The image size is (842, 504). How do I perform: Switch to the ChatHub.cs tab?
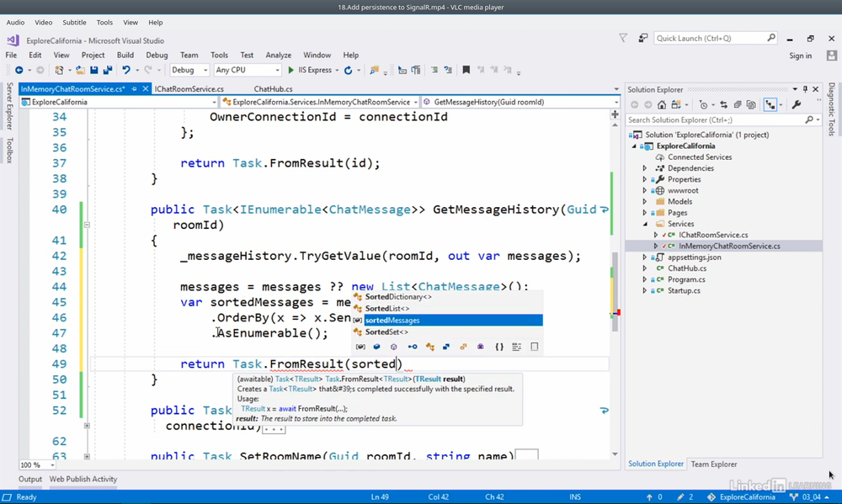(x=273, y=88)
